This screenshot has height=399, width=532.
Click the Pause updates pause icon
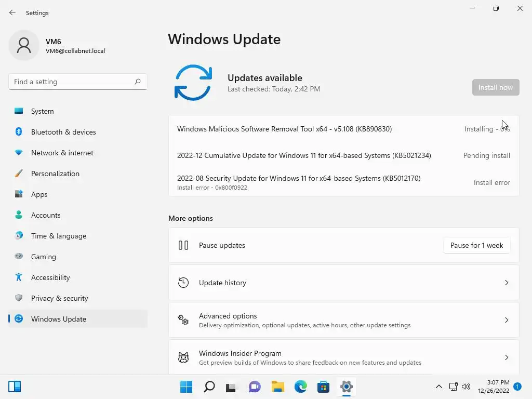pyautogui.click(x=183, y=245)
